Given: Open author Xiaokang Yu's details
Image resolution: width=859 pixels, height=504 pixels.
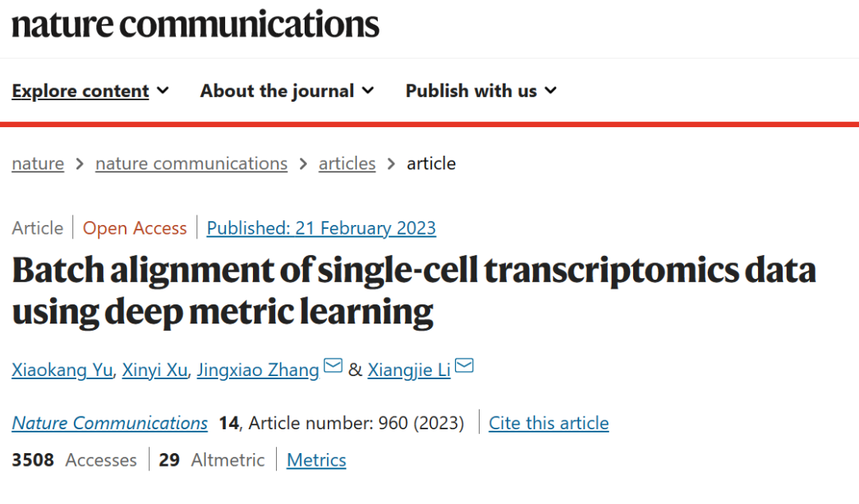Looking at the screenshot, I should point(62,370).
